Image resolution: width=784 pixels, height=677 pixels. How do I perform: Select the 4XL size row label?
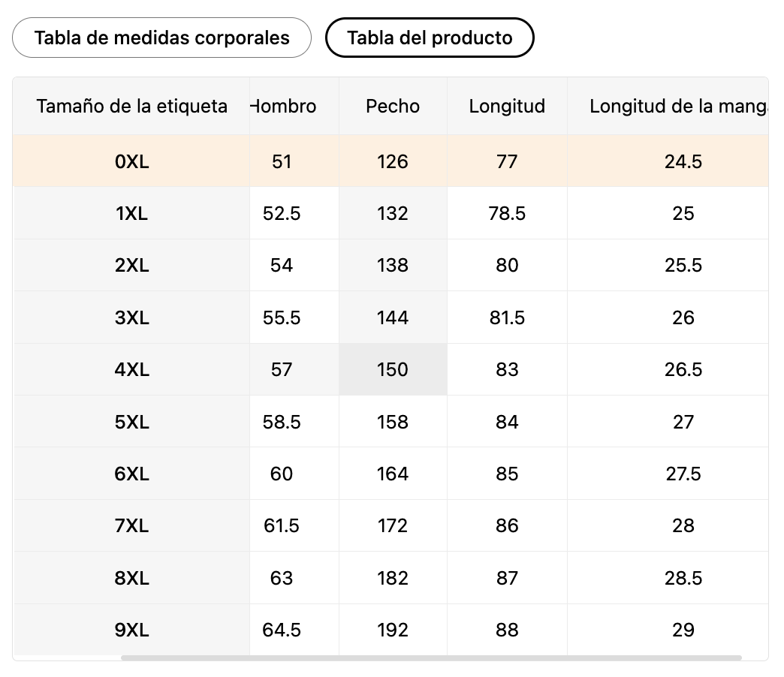[131, 369]
